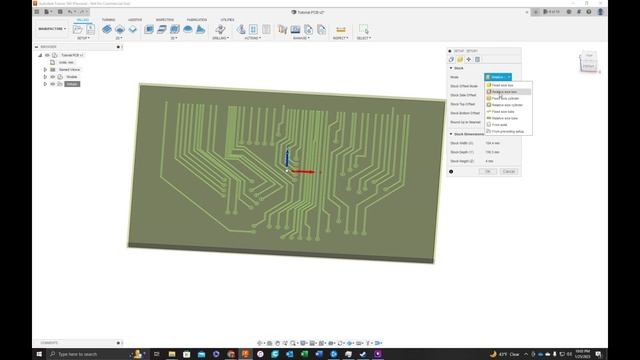
Task: Click the fourth Manage group icon
Action: 322,29
